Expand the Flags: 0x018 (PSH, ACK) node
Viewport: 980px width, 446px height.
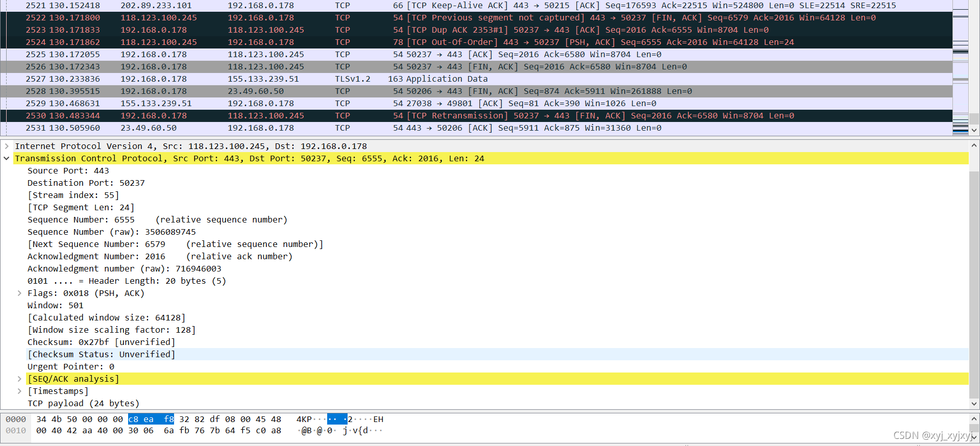coord(19,293)
